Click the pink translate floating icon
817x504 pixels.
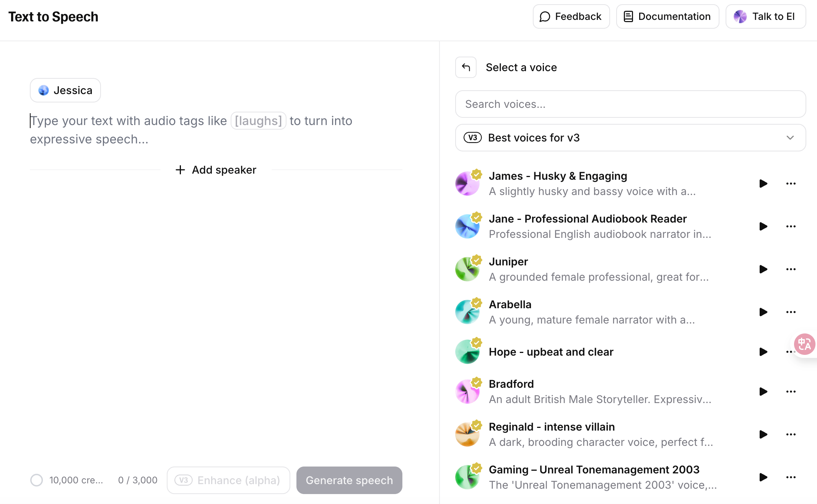tap(804, 344)
